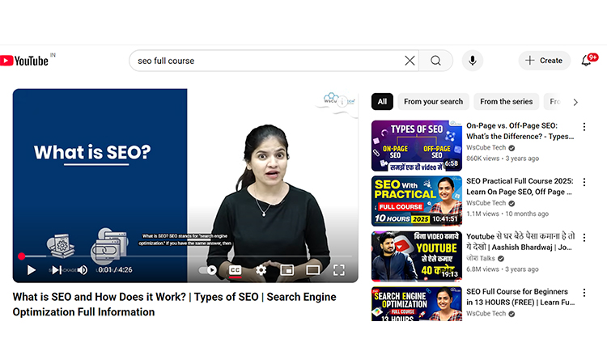Open the YouTube 40 crore thumbnail
Image resolution: width=607 pixels, height=364 pixels.
click(x=417, y=256)
